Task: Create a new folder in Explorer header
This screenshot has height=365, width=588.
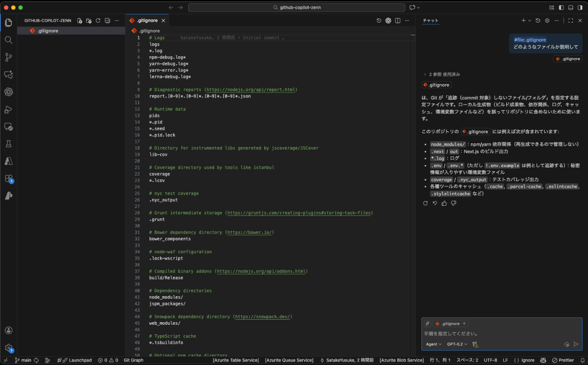Action: click(x=89, y=20)
